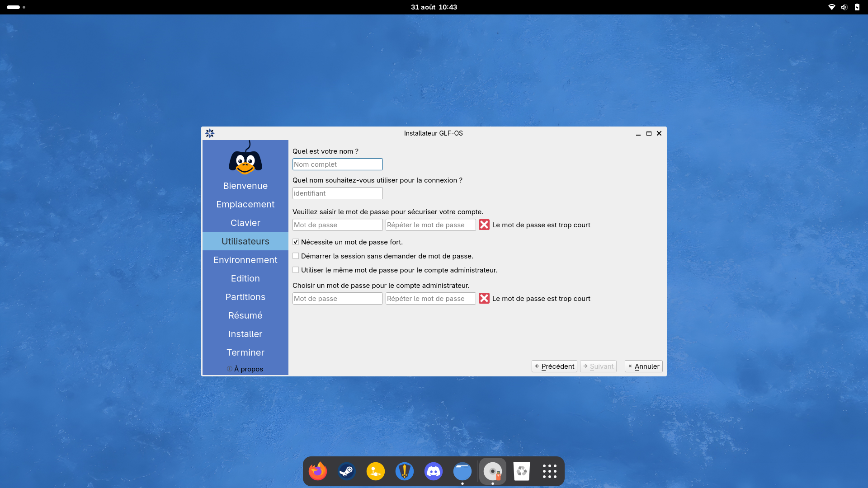Go back with the Précédent button
The height and width of the screenshot is (488, 868).
coord(554,366)
